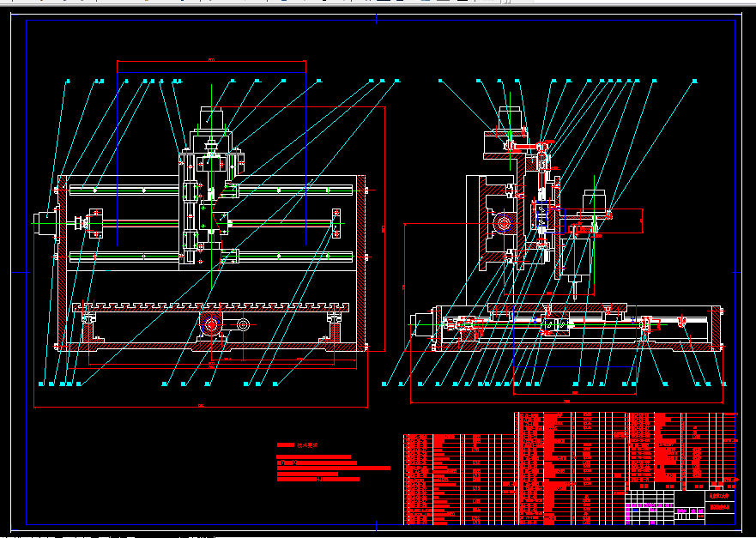Select the small circle right of the blue-ringed circle
The image size is (756, 538).
(x=243, y=324)
